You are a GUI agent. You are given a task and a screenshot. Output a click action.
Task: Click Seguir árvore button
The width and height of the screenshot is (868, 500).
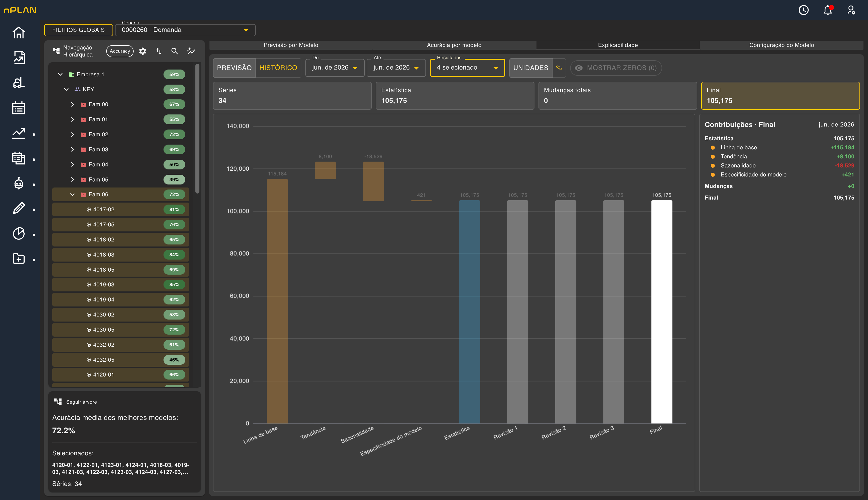tap(76, 402)
